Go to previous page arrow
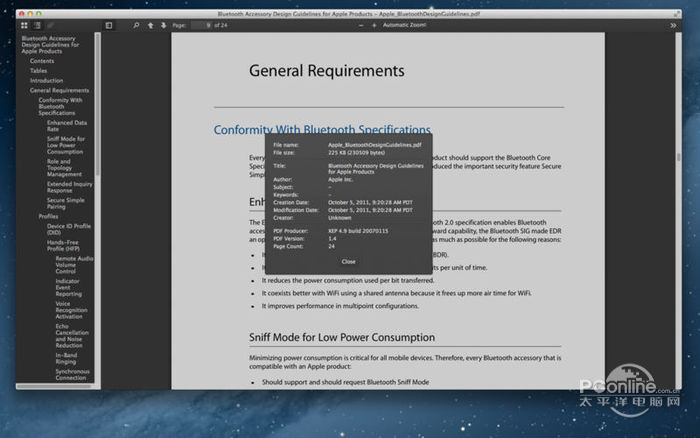The image size is (700, 438). tap(150, 25)
